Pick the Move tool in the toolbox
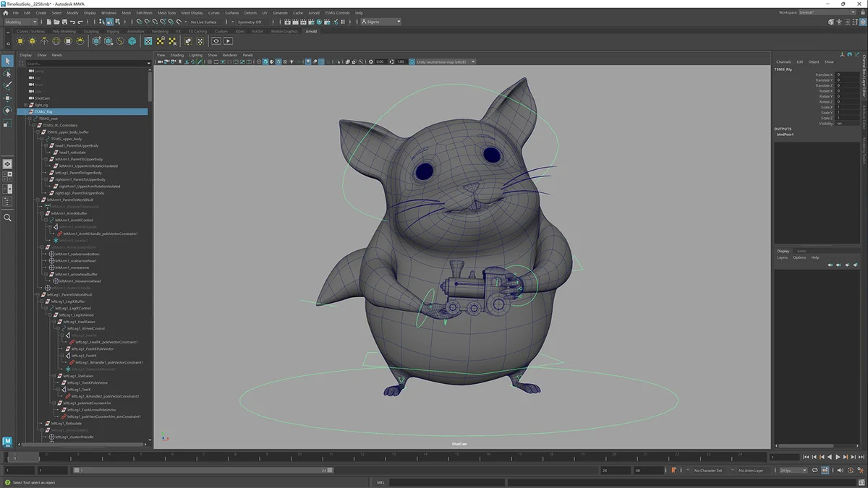Screen dimensions: 868x488 click(x=7, y=98)
